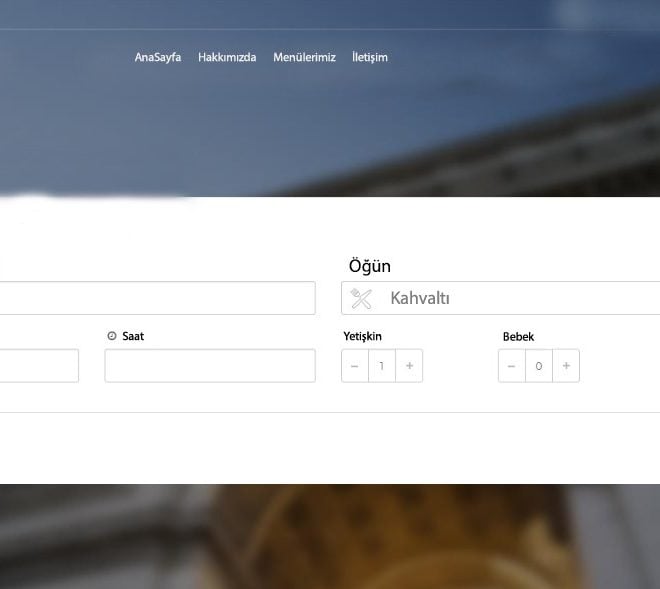Screen dimensions: 660x589
Task: Click the Öğün label heading
Action: pyautogui.click(x=369, y=266)
